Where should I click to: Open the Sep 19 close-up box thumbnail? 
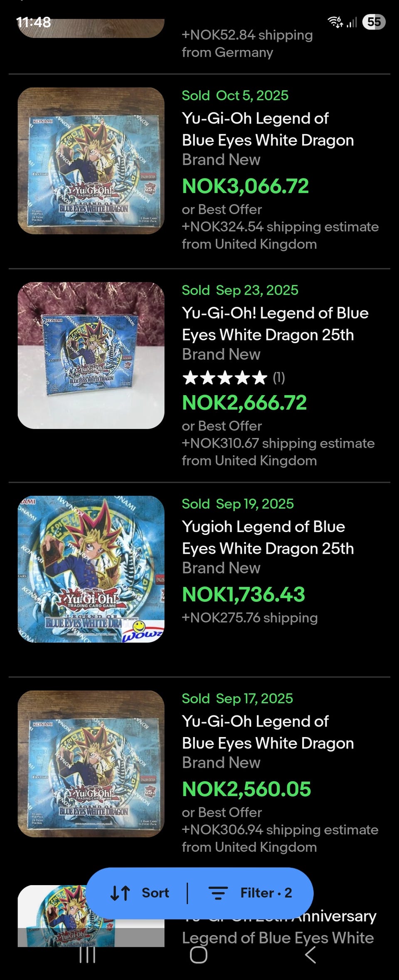(91, 569)
